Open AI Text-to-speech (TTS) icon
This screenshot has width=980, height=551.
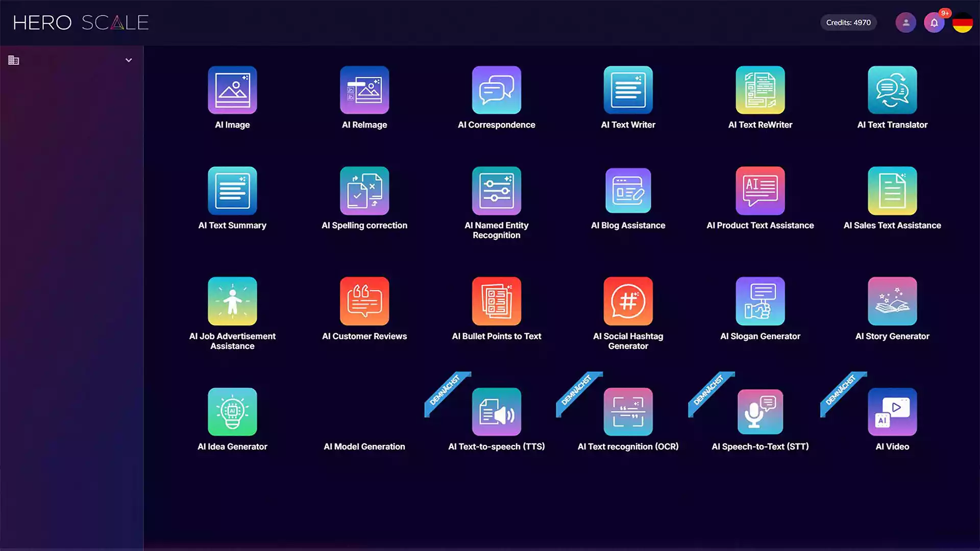pos(497,412)
